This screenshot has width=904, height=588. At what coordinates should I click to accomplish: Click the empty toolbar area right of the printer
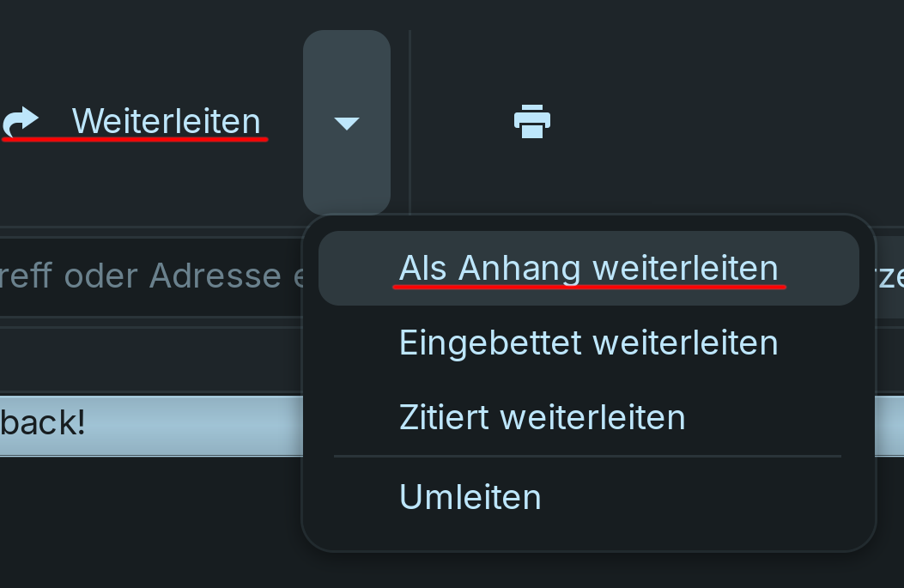pos(730,122)
